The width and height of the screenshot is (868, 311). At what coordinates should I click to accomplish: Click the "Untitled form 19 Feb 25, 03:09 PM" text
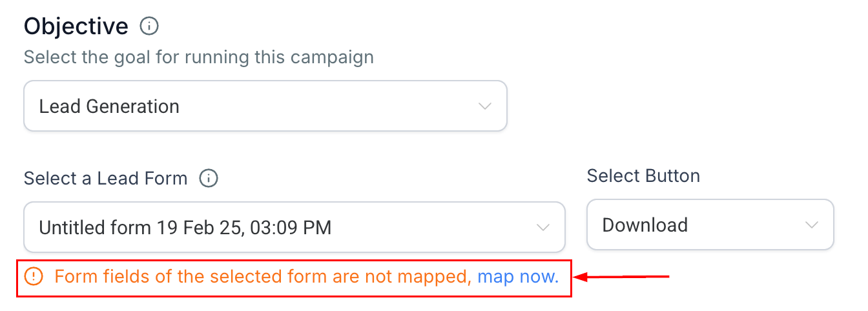tap(185, 227)
